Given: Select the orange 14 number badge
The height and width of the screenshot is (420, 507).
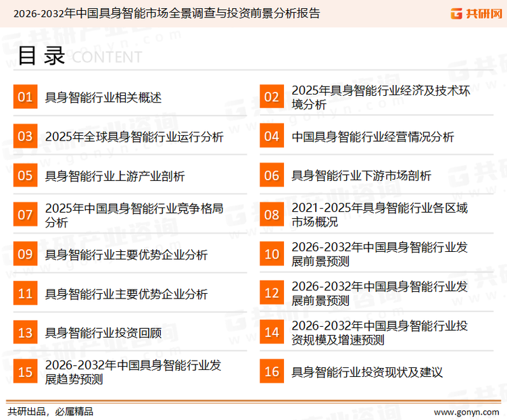Looking at the screenshot, I should tap(271, 332).
